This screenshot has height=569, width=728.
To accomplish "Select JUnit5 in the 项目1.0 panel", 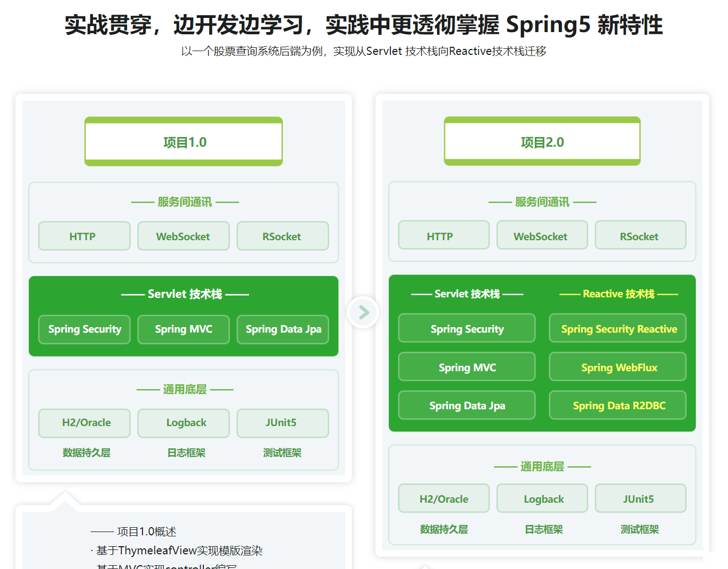I will tap(282, 423).
